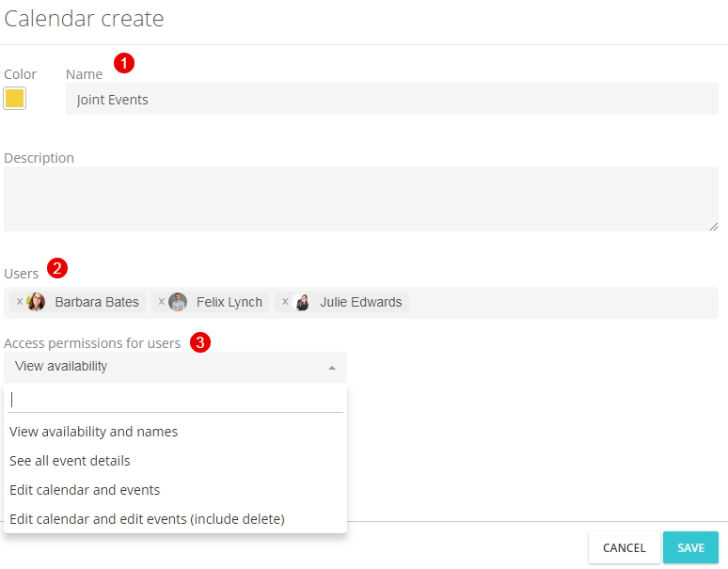
Task: Save the new calendar
Action: click(690, 547)
